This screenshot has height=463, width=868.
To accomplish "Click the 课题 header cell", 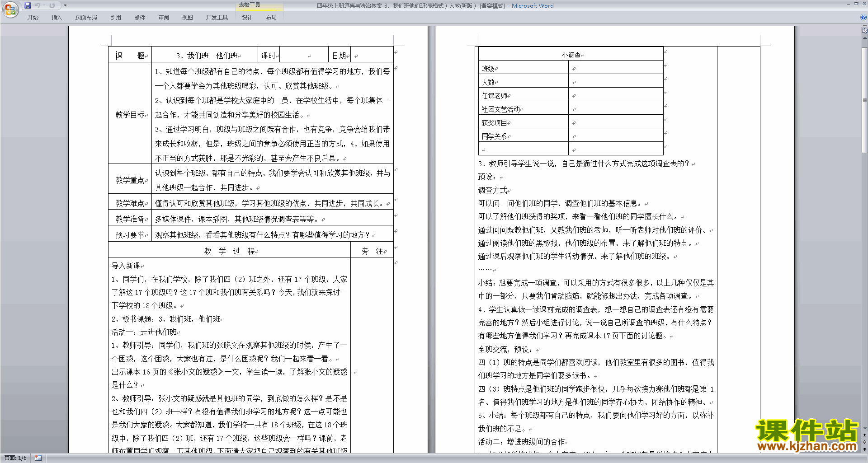I will [130, 55].
